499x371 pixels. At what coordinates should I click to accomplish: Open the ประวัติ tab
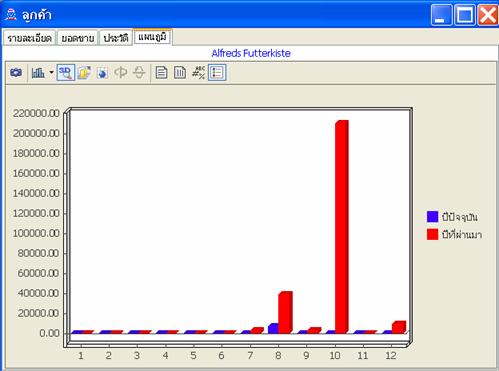tap(116, 38)
